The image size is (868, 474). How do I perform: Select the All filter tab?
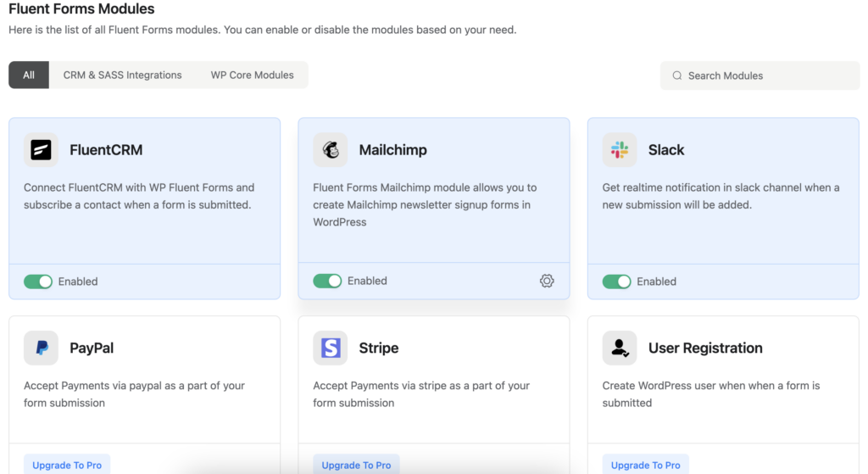[29, 75]
